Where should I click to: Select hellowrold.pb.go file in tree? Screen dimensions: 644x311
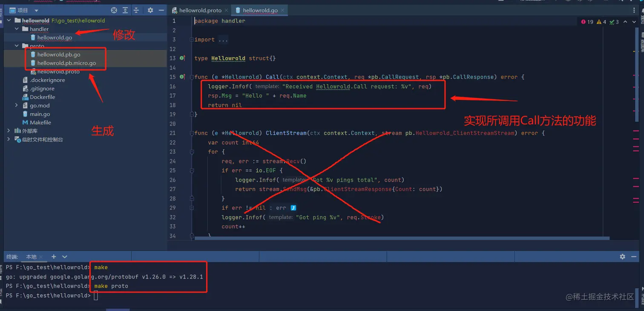(x=59, y=54)
